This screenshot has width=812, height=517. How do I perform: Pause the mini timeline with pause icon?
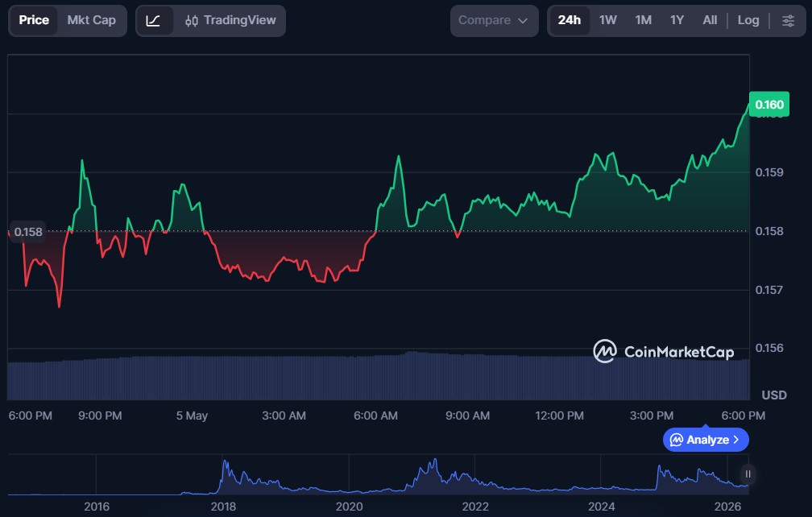[748, 474]
